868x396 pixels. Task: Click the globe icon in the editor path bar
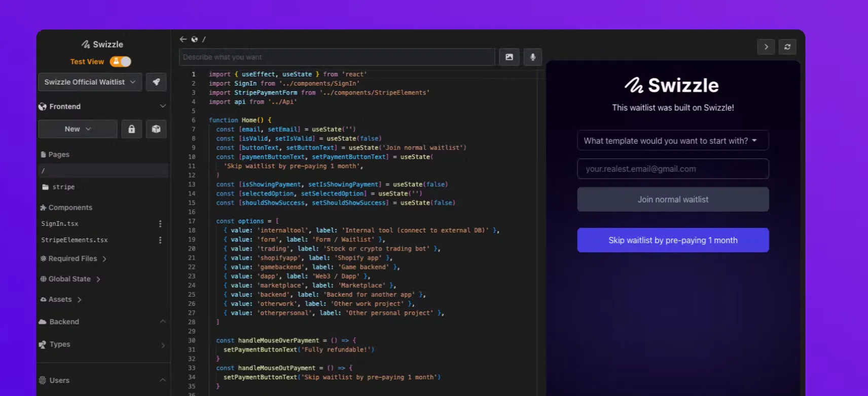194,39
